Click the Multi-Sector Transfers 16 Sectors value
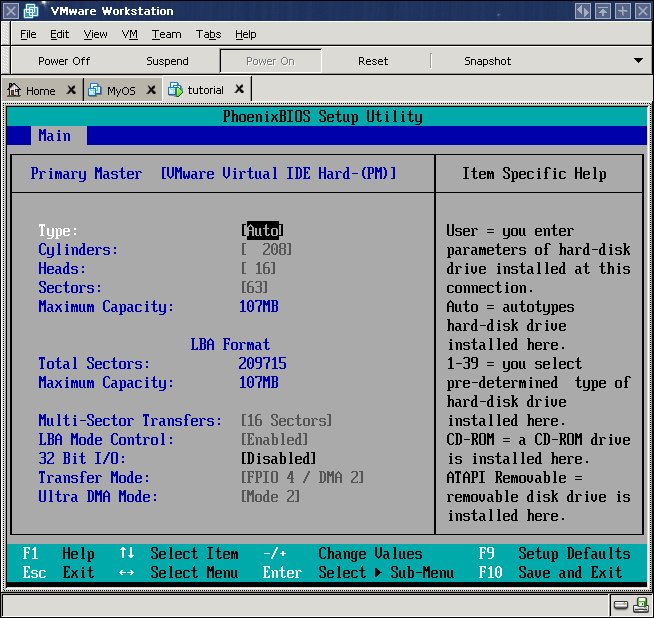 [x=286, y=420]
